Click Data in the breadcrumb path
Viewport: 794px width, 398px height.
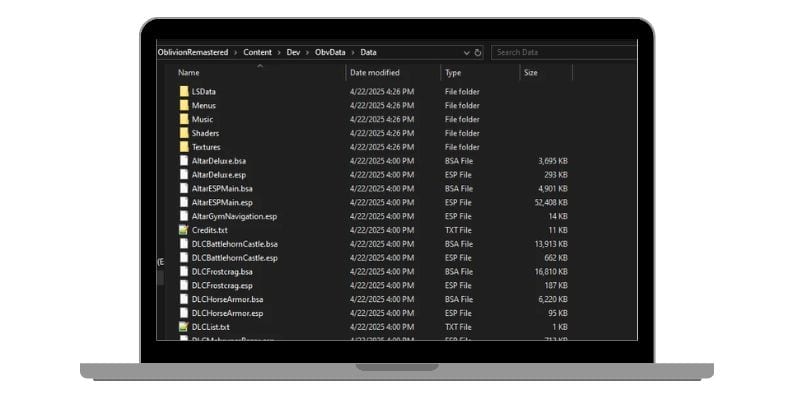pyautogui.click(x=368, y=52)
